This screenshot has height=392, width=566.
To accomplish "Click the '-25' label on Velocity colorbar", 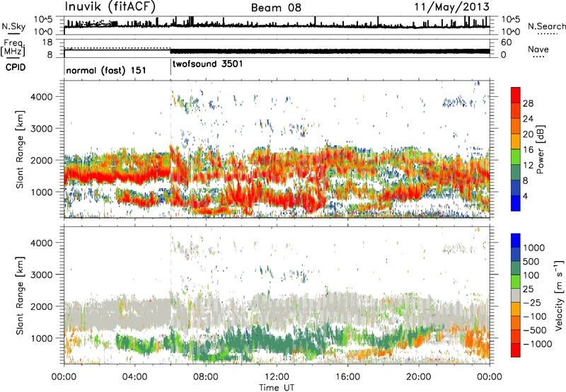I will click(532, 302).
